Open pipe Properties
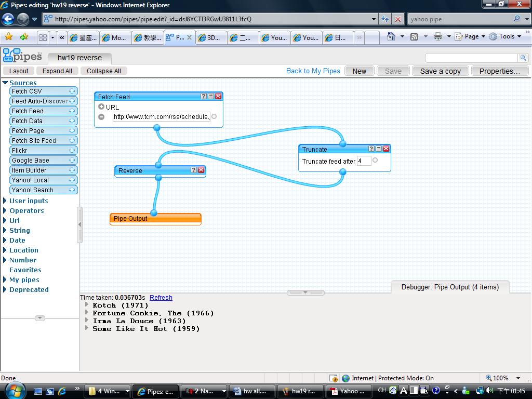This screenshot has height=399, width=532. coord(499,71)
